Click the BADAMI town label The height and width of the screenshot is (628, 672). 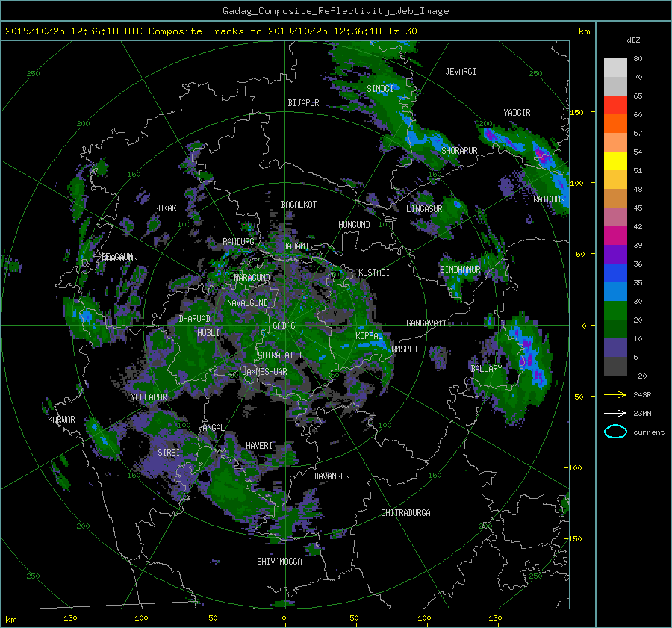(x=296, y=246)
